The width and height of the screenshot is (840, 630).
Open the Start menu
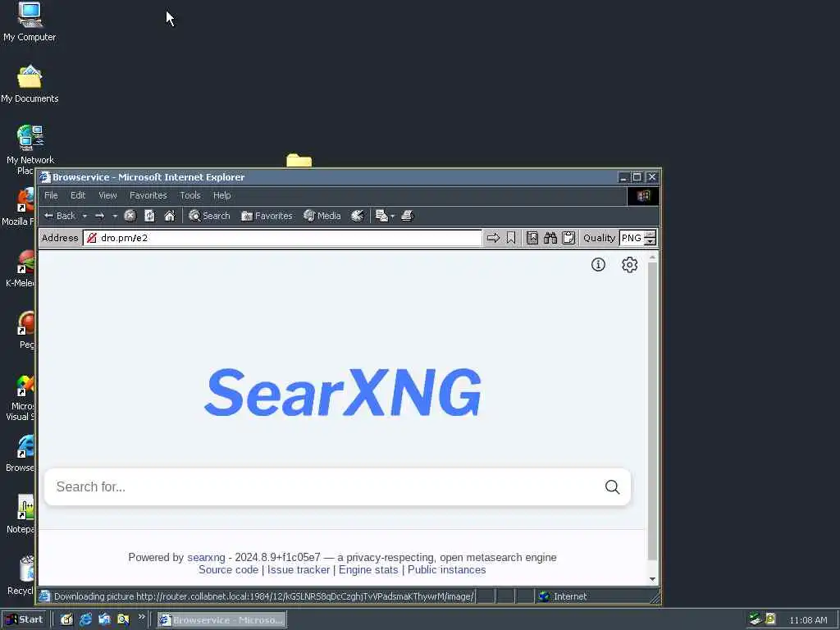click(x=25, y=620)
